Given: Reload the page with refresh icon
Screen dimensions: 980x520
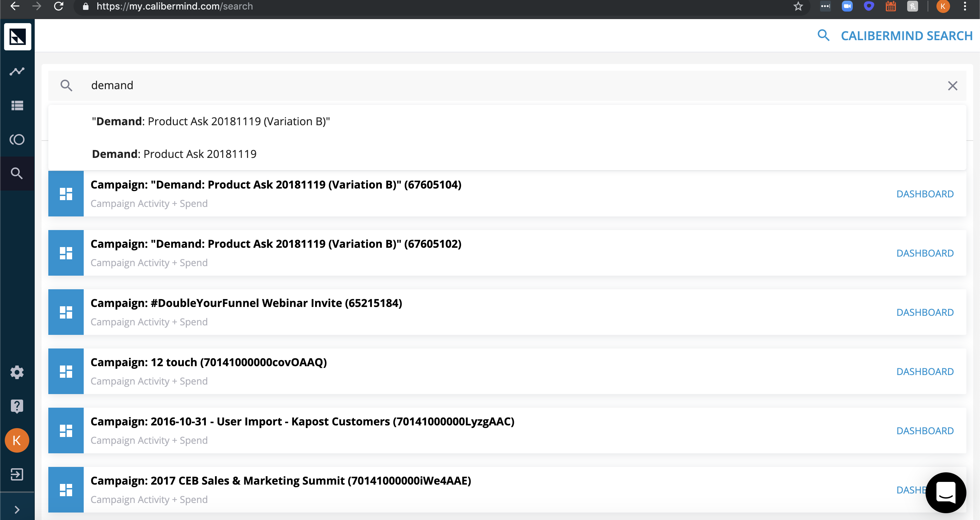Looking at the screenshot, I should pyautogui.click(x=59, y=6).
